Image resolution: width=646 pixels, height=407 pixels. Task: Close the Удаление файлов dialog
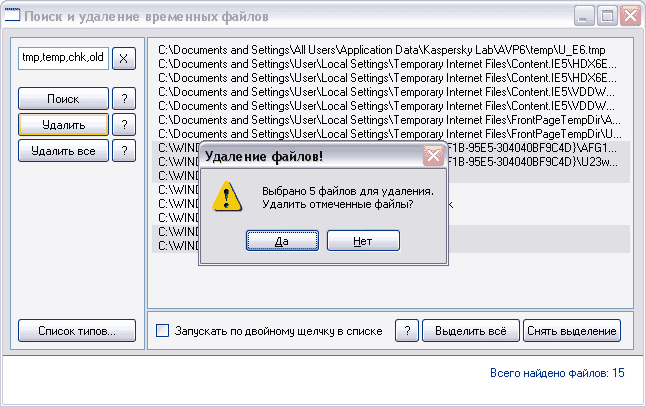click(x=433, y=156)
